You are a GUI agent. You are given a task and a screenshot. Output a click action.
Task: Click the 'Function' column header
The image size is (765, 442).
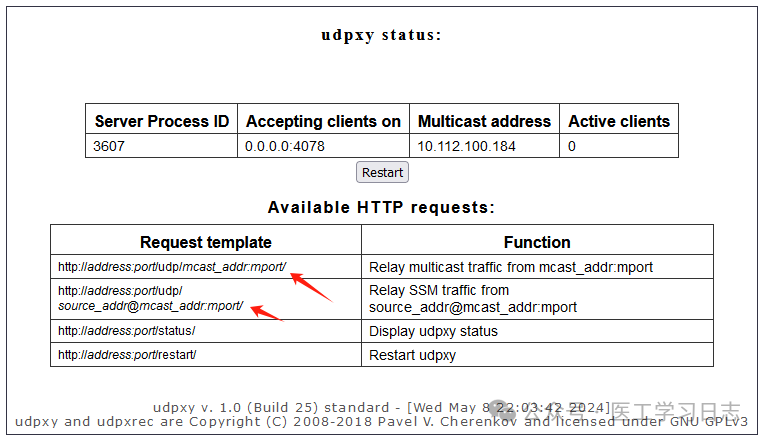[537, 242]
